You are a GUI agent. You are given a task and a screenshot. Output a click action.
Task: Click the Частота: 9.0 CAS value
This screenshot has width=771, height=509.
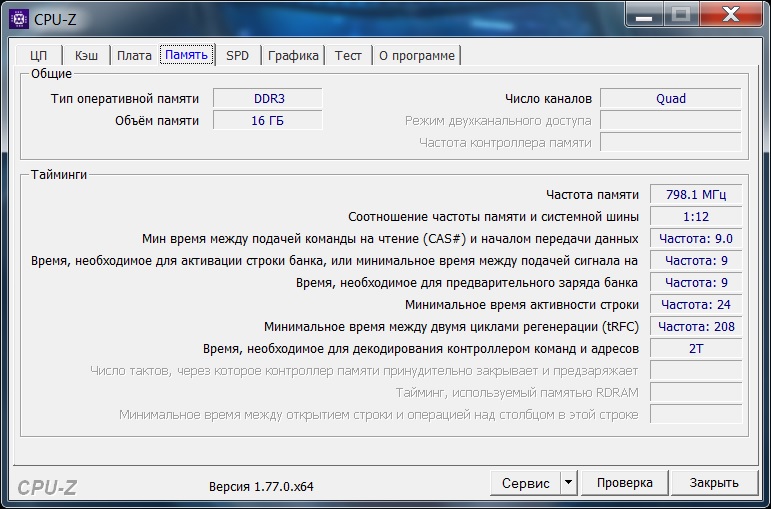(x=696, y=239)
